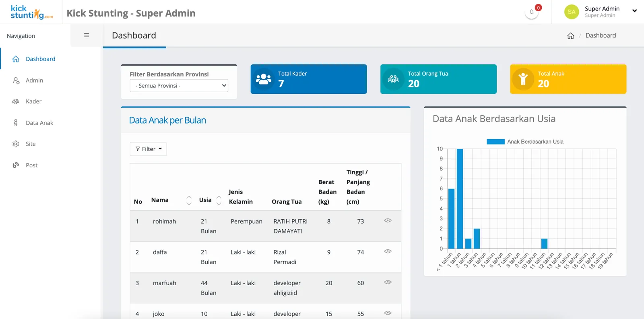Open Kader in the navigation sidebar
This screenshot has height=319, width=644.
click(34, 101)
